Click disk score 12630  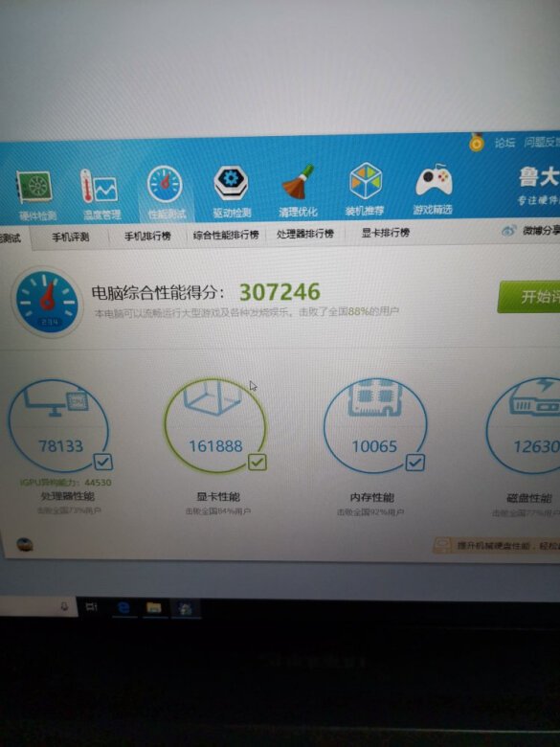[x=536, y=446]
